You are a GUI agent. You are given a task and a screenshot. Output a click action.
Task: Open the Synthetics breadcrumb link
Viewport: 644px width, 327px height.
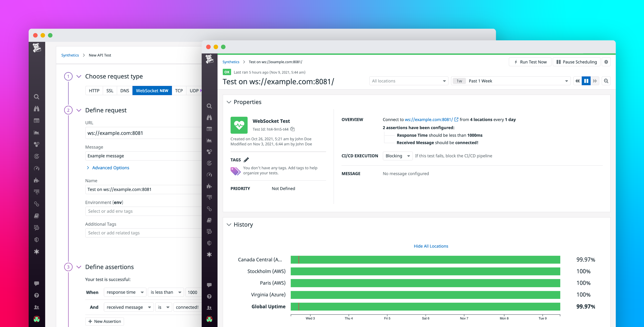pos(231,62)
